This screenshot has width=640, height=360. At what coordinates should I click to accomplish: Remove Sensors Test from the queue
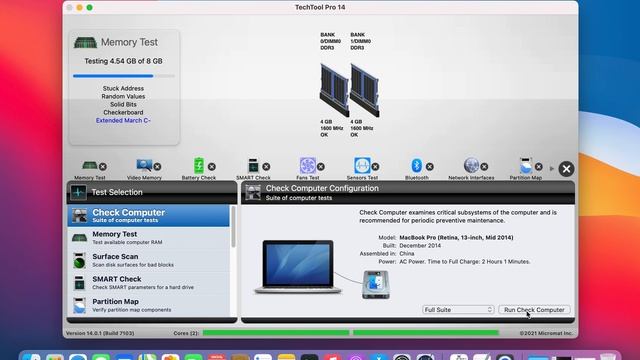pos(375,167)
